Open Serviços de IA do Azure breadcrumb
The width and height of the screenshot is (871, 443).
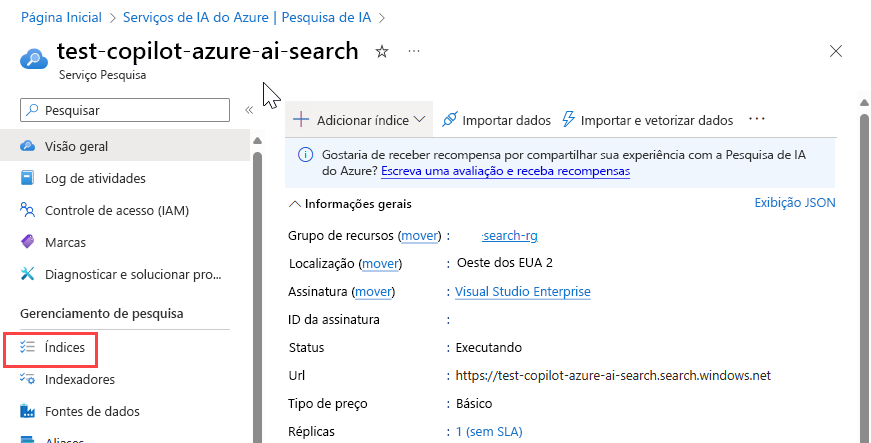tap(247, 17)
